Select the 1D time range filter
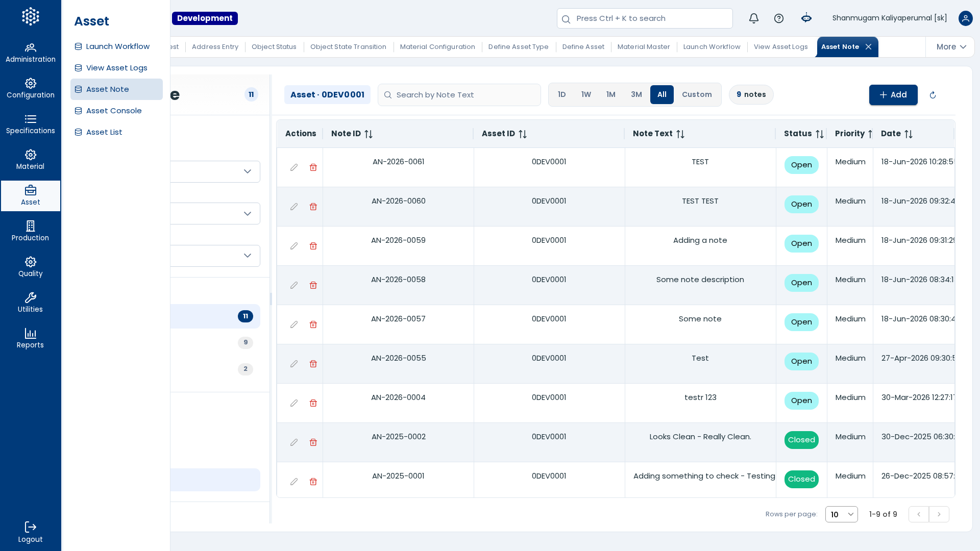 [x=562, y=95]
